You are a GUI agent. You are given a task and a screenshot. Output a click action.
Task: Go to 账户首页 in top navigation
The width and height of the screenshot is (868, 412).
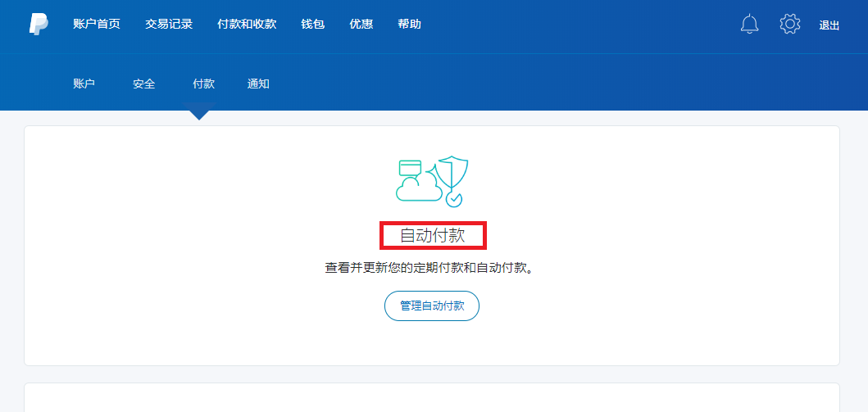click(97, 25)
